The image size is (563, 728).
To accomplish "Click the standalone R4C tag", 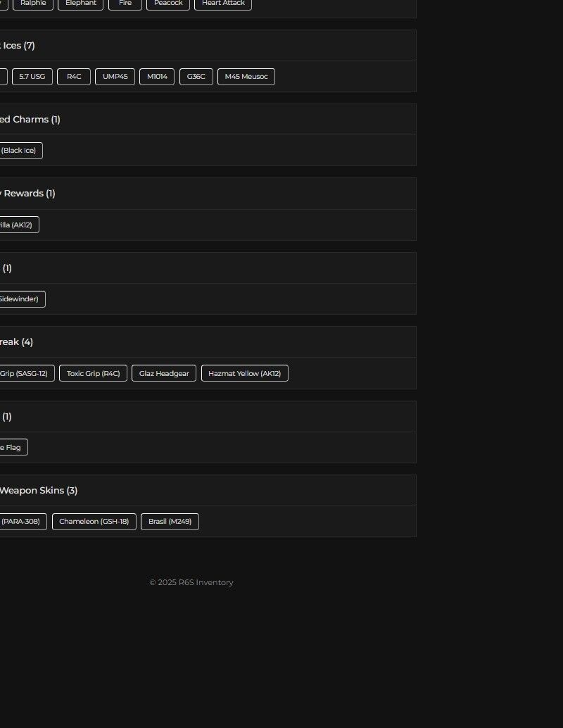I will 74,77.
